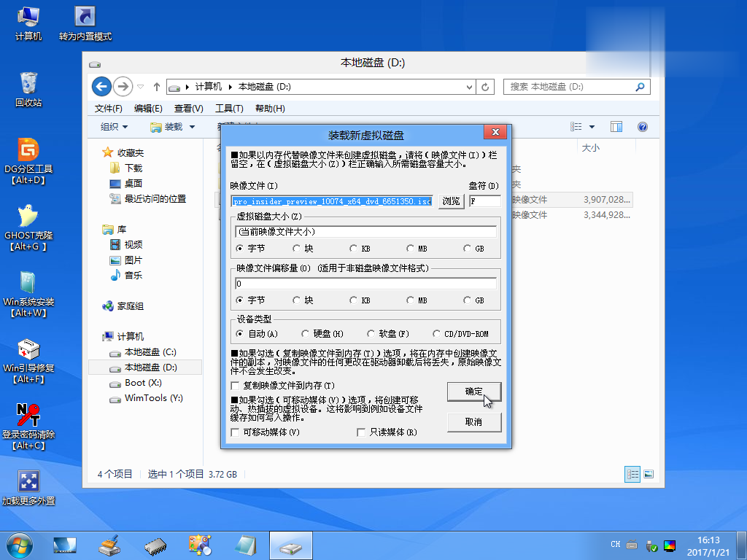Click the keyboard icon in the system tray
The width and height of the screenshot is (747, 560).
632,545
